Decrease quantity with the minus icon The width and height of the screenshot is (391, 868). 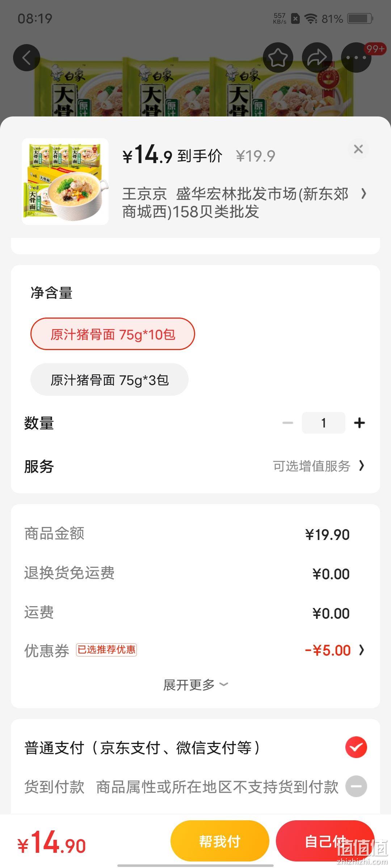coord(288,423)
